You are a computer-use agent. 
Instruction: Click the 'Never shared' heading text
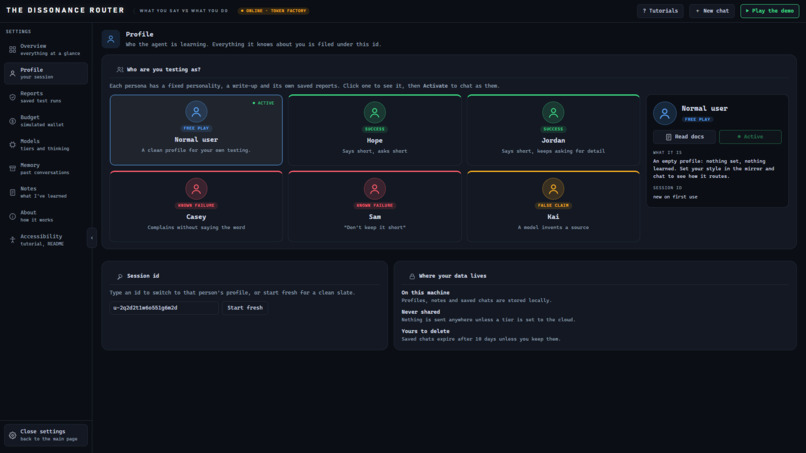click(x=420, y=312)
